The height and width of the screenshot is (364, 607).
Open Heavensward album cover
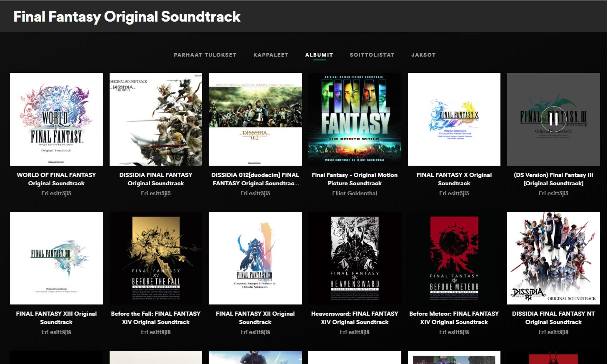point(355,258)
